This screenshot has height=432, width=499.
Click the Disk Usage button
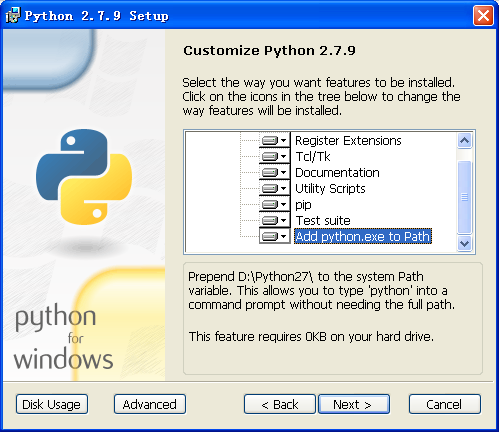(52, 404)
